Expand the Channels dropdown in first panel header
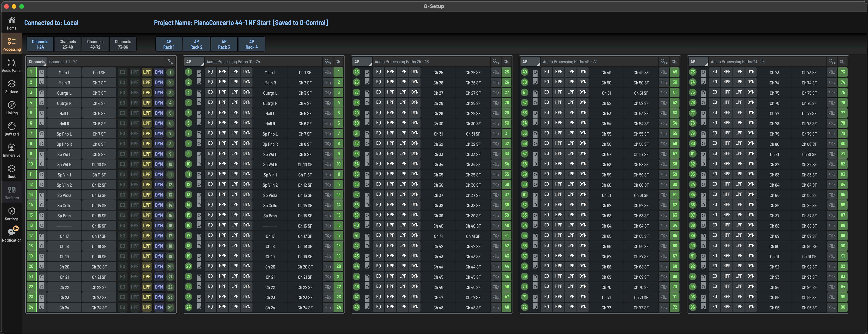 coord(37,62)
